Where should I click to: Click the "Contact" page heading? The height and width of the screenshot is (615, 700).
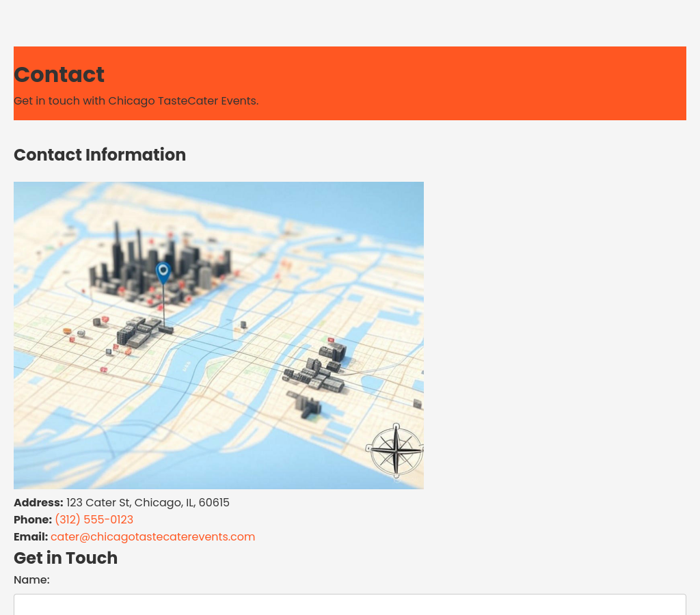59,74
